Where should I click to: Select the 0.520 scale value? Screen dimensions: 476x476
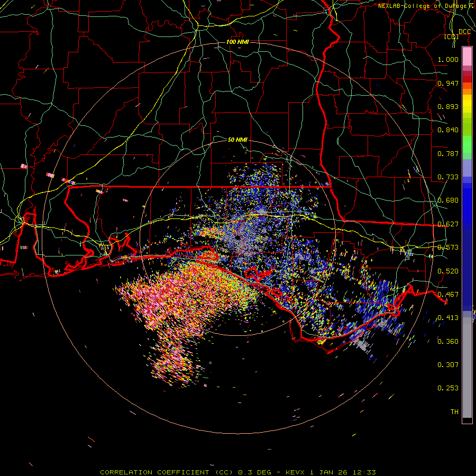click(x=448, y=271)
